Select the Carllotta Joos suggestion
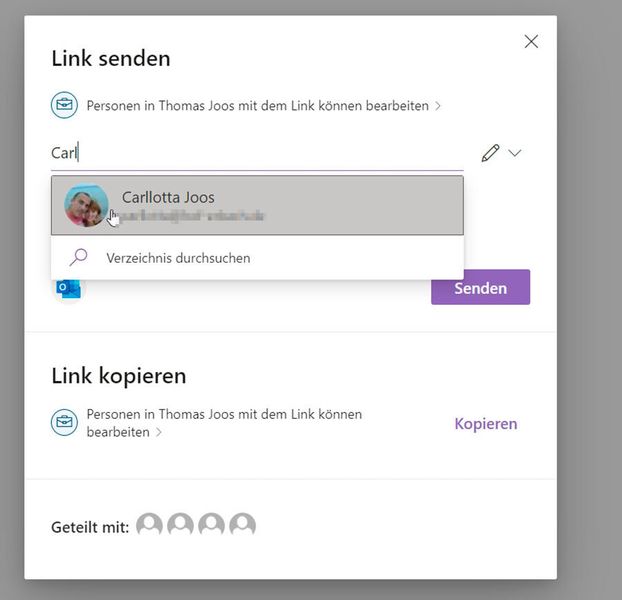Image resolution: width=622 pixels, height=600 pixels. click(x=257, y=205)
